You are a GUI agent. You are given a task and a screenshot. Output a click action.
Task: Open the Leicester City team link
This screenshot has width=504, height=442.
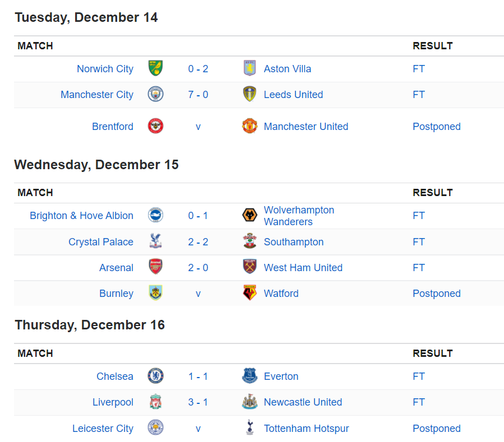click(103, 429)
